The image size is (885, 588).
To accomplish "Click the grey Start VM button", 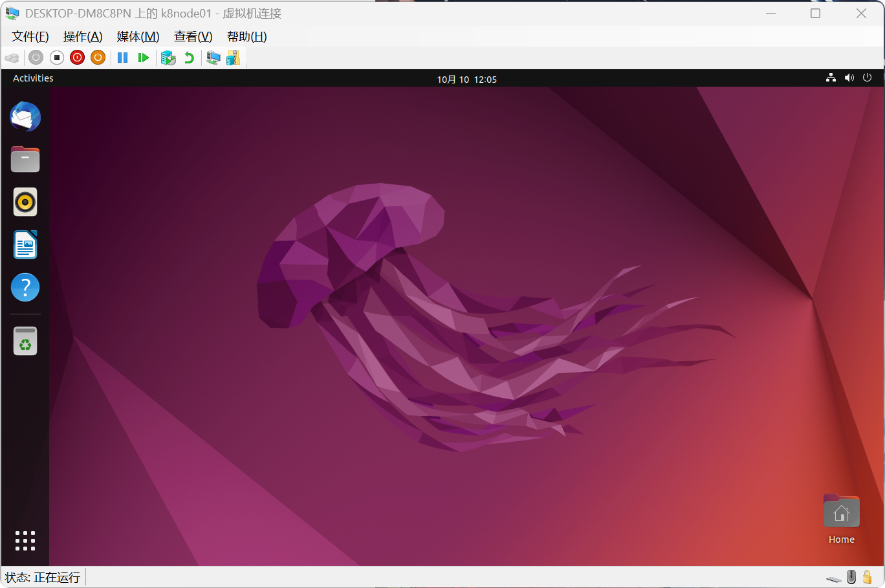I will point(36,58).
